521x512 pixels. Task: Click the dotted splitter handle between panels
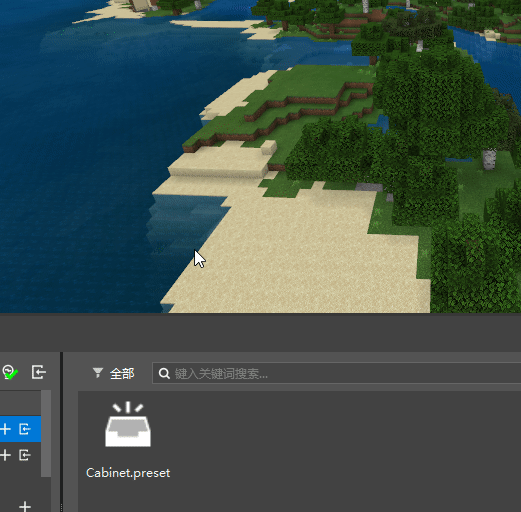tap(61, 507)
